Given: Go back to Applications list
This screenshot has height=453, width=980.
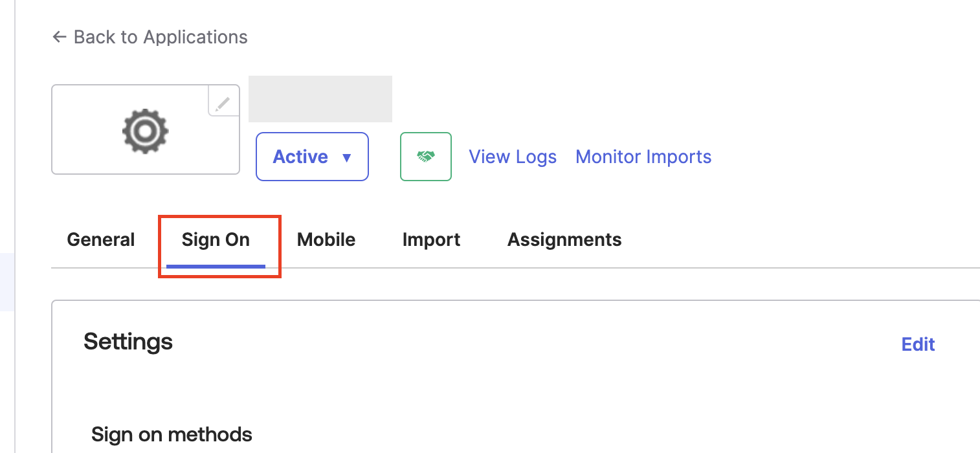Looking at the screenshot, I should (150, 37).
